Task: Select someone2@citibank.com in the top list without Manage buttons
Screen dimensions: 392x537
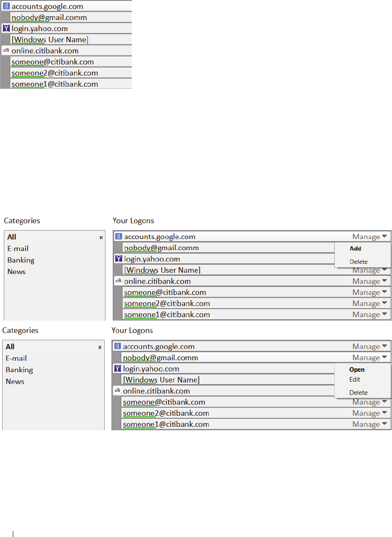Action: pos(71,73)
